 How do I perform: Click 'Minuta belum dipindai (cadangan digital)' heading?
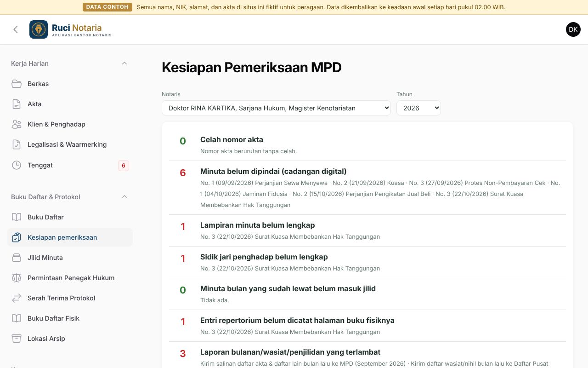273,171
